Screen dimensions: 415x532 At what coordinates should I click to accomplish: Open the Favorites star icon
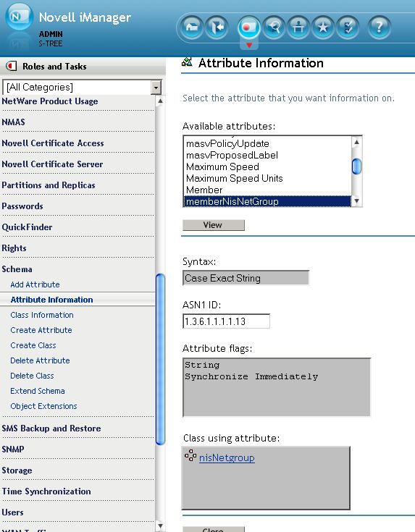[x=323, y=27]
